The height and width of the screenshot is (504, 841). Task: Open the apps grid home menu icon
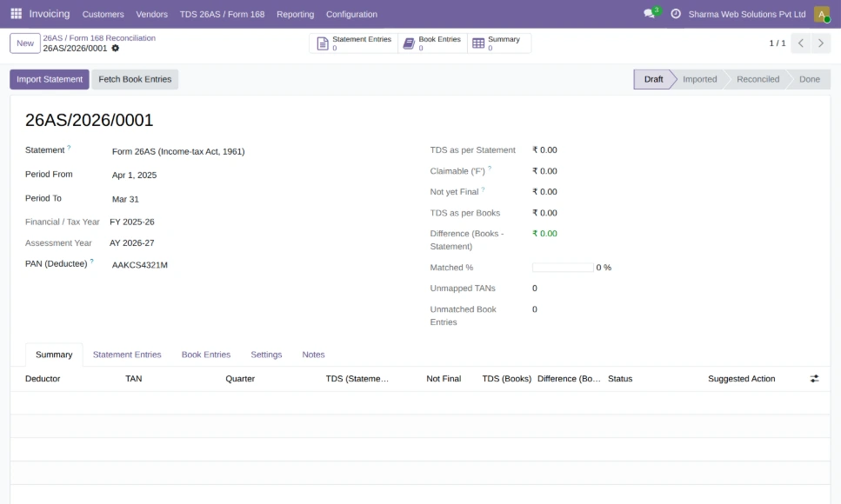tap(17, 14)
